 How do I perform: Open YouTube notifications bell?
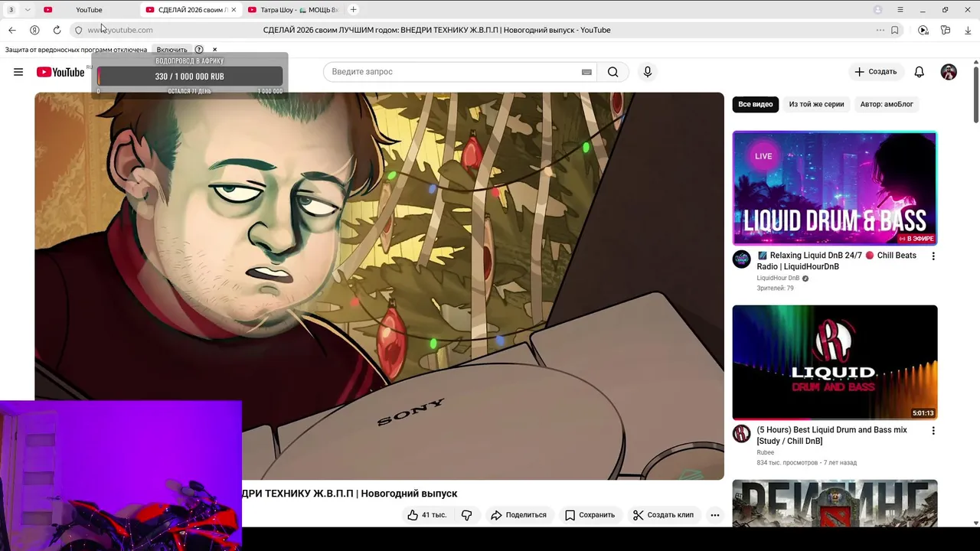pyautogui.click(x=920, y=72)
